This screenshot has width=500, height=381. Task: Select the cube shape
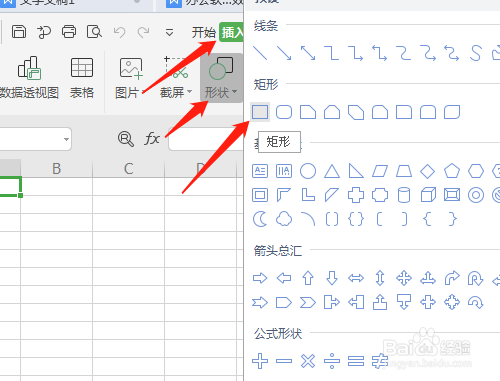point(428,195)
